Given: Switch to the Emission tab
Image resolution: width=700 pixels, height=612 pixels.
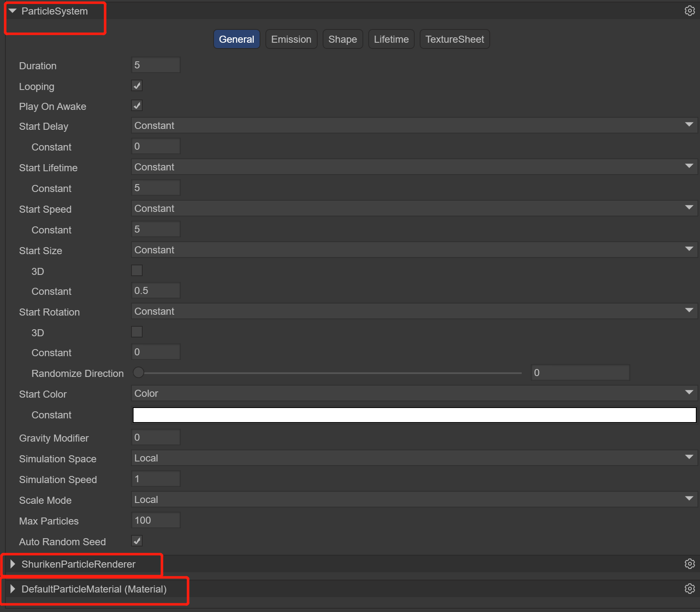Looking at the screenshot, I should pyautogui.click(x=291, y=39).
